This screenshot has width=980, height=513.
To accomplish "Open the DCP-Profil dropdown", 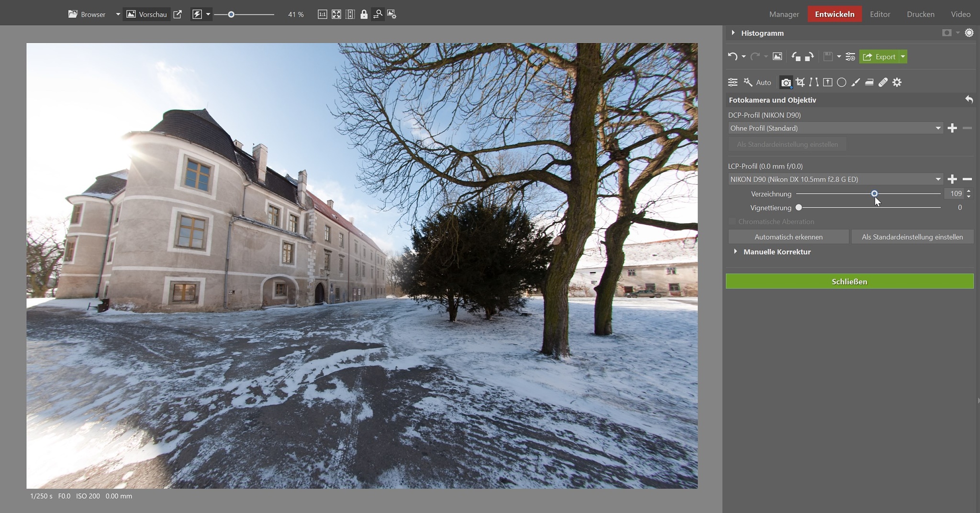I will coord(835,128).
